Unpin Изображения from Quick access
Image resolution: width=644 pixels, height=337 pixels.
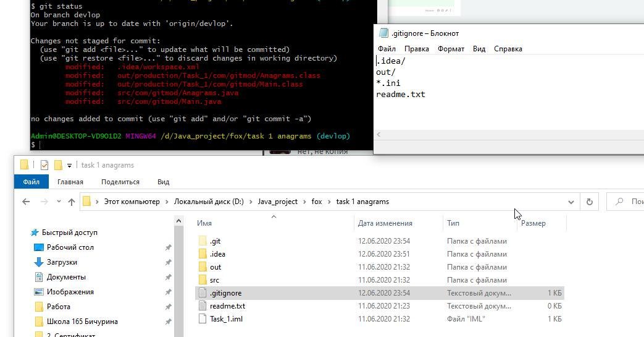click(x=168, y=292)
